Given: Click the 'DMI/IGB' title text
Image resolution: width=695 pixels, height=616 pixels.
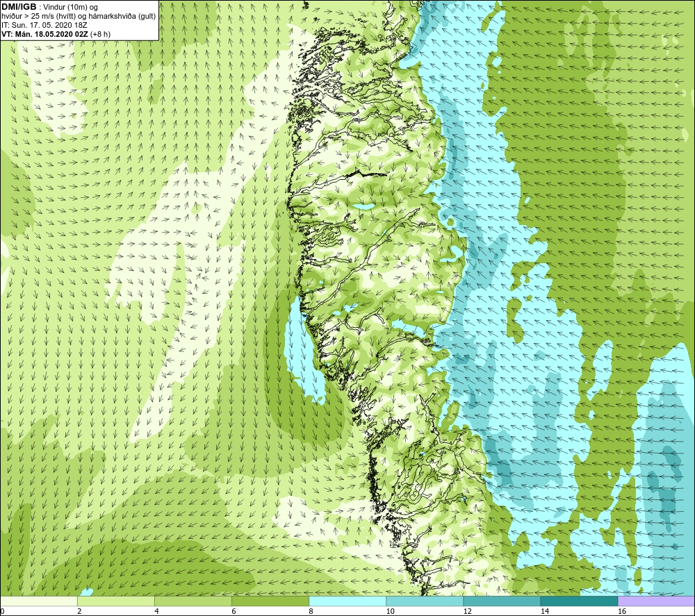Looking at the screenshot, I should [x=19, y=7].
